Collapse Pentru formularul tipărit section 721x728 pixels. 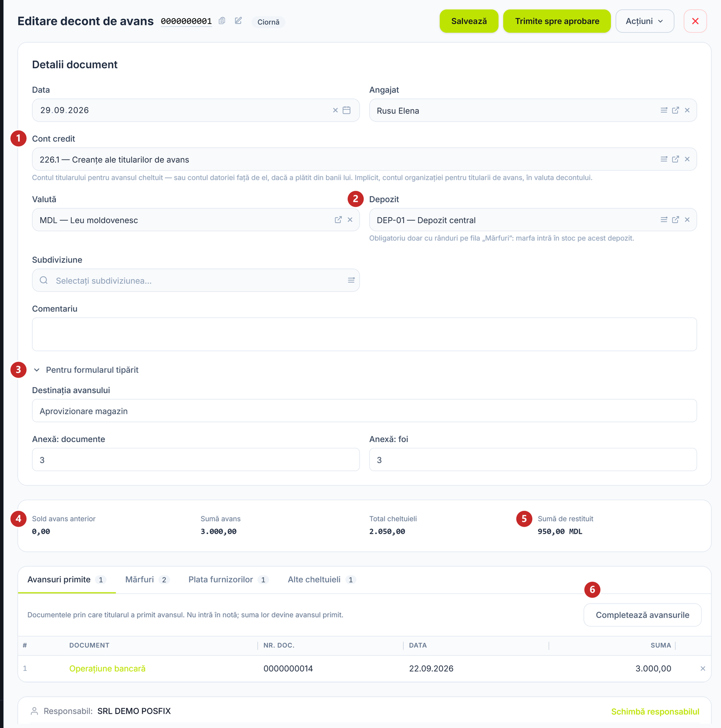(x=86, y=370)
